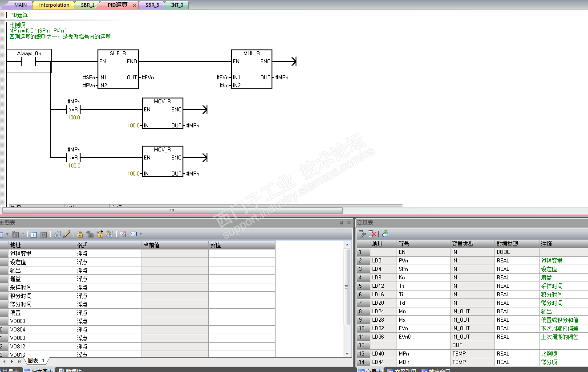Click new-value cell for 过程变量 row
The width and height of the screenshot is (588, 372).
click(x=242, y=253)
